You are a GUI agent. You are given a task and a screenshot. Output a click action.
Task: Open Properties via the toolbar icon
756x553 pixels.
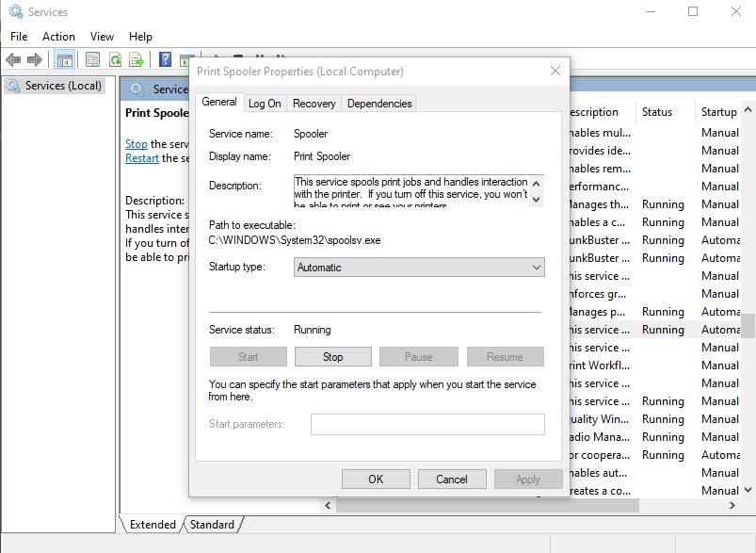click(92, 60)
